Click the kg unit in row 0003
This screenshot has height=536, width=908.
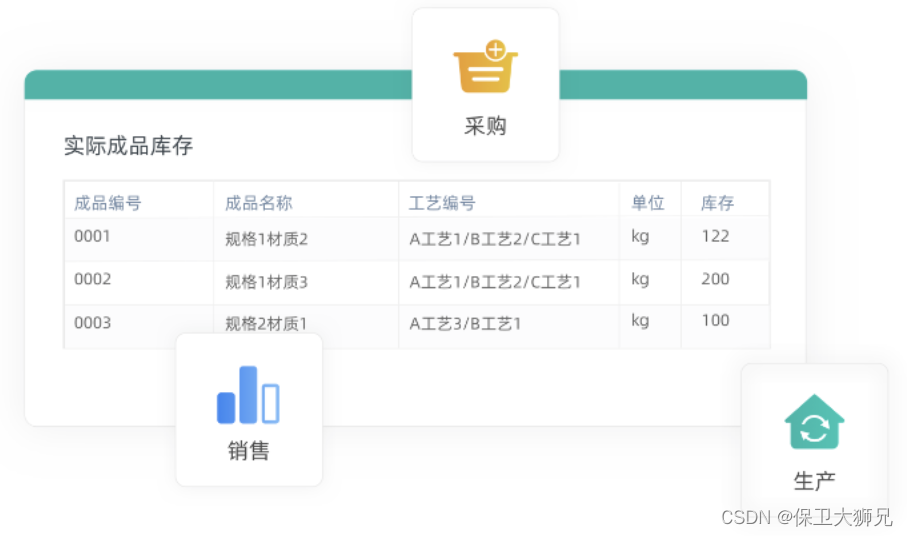pyautogui.click(x=640, y=321)
